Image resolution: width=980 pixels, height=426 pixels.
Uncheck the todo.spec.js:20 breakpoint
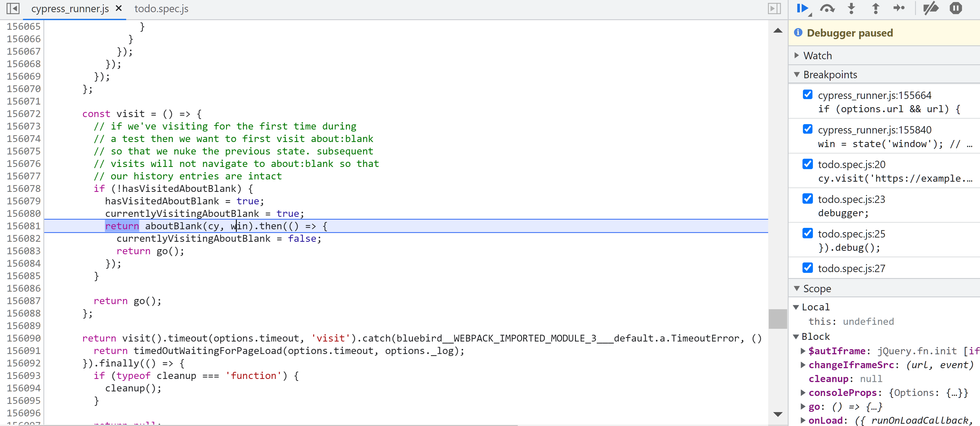[807, 164]
